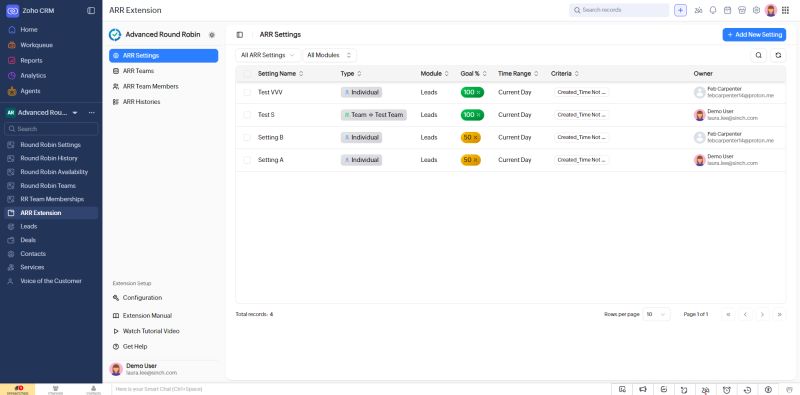The height and width of the screenshot is (395, 800).
Task: Select the checkbox for Test S row
Action: point(247,115)
